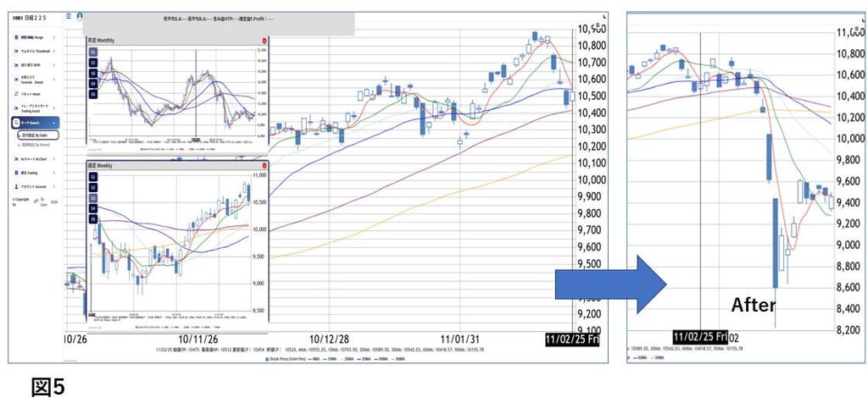Click the Range menu icon in sidebar
The image size is (868, 403).
(17, 37)
